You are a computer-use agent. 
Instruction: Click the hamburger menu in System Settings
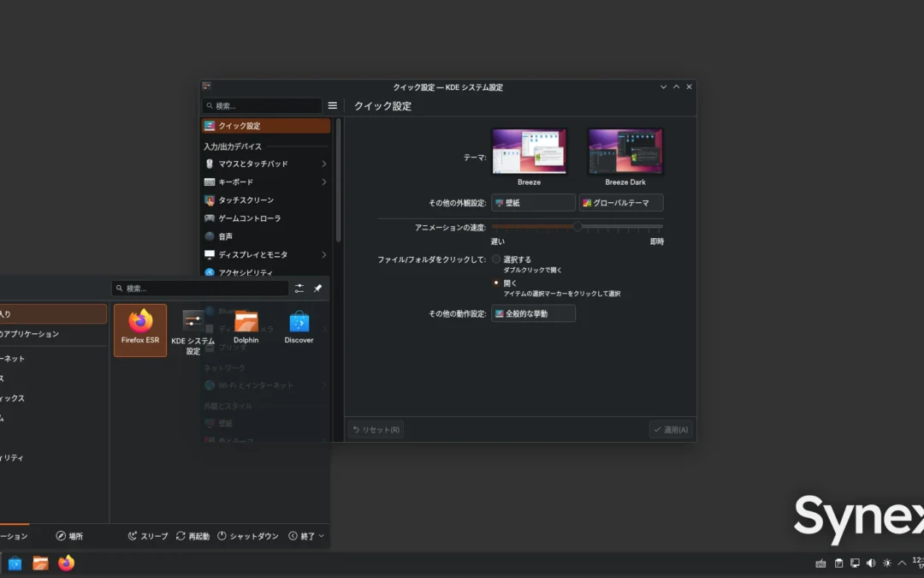pos(332,105)
